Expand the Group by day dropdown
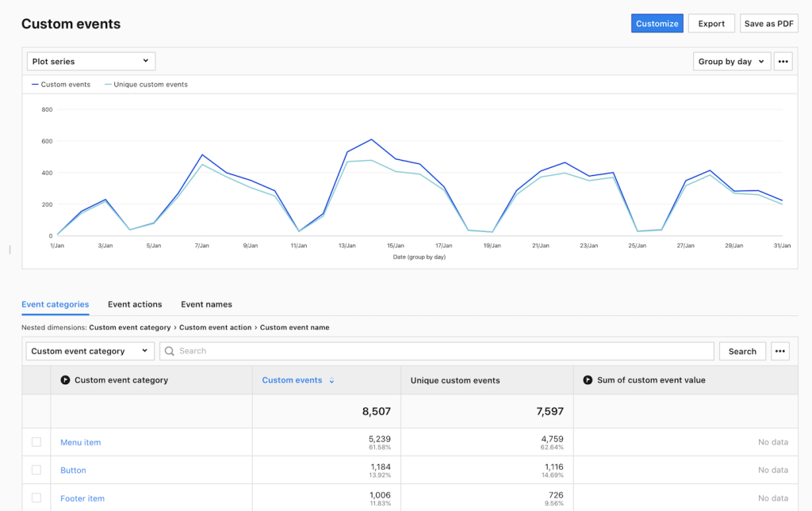The image size is (812, 511). click(x=732, y=62)
